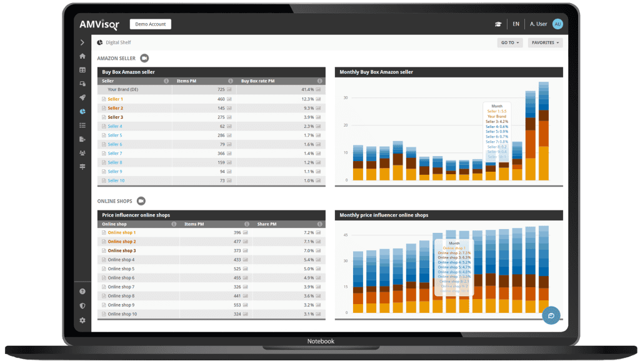
Task: Open the users group icon in the sidebar
Action: [x=82, y=152]
